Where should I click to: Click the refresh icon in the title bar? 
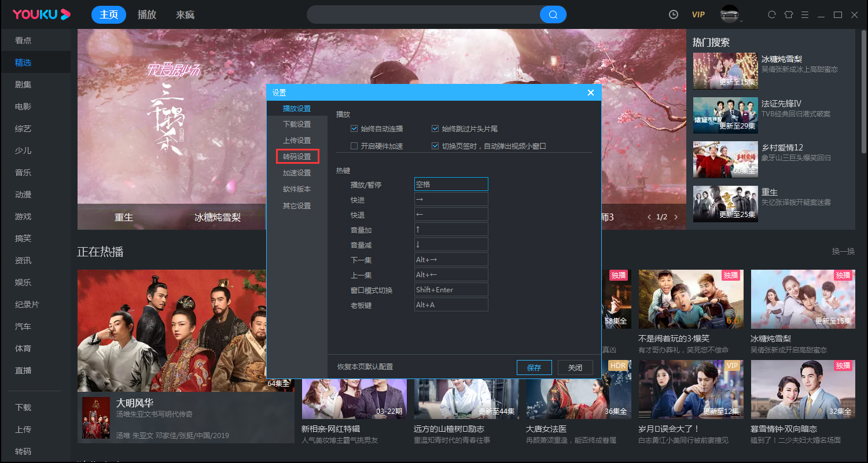(x=771, y=14)
